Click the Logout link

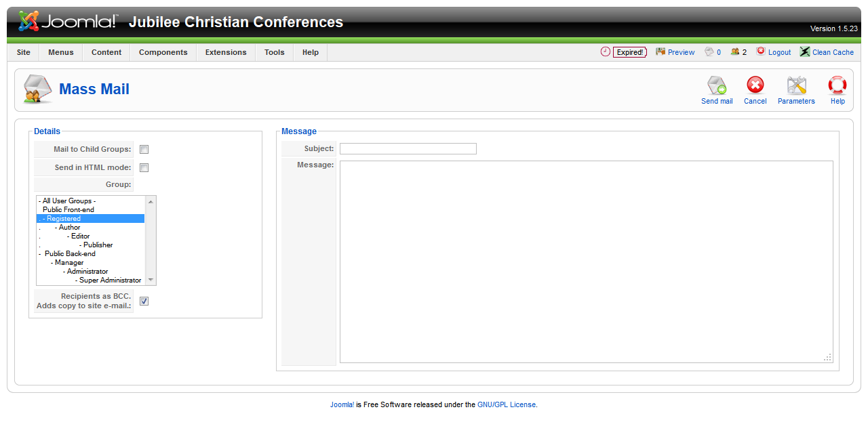point(780,52)
